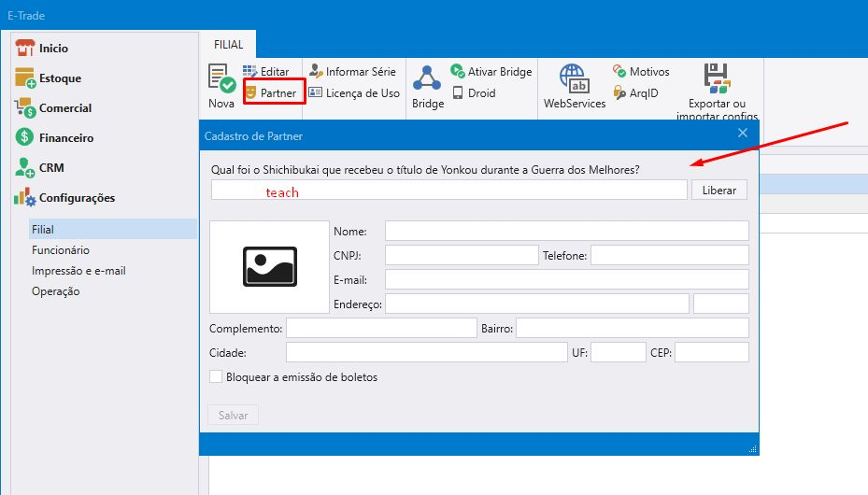The width and height of the screenshot is (868, 495).
Task: Switch to the FILIAL ribbon tab
Action: (228, 44)
